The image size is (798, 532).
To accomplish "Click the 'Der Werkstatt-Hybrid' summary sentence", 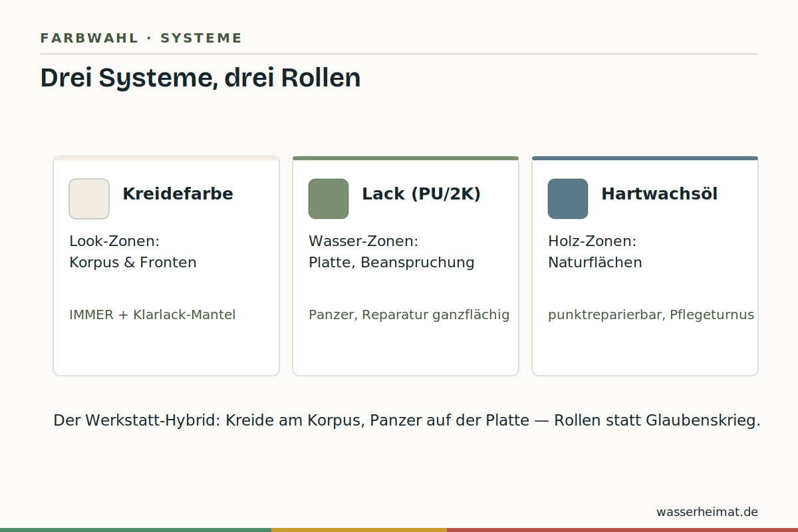I will tap(406, 421).
